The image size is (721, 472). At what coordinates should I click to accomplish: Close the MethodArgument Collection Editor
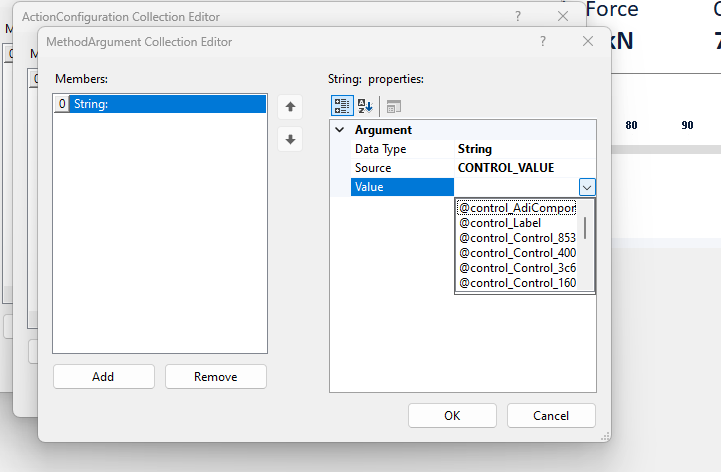[587, 41]
